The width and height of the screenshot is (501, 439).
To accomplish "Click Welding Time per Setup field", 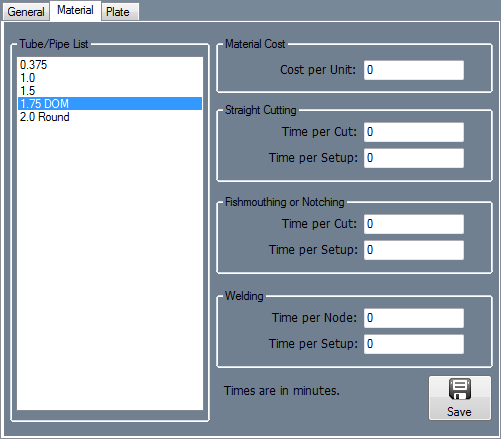I will point(414,344).
